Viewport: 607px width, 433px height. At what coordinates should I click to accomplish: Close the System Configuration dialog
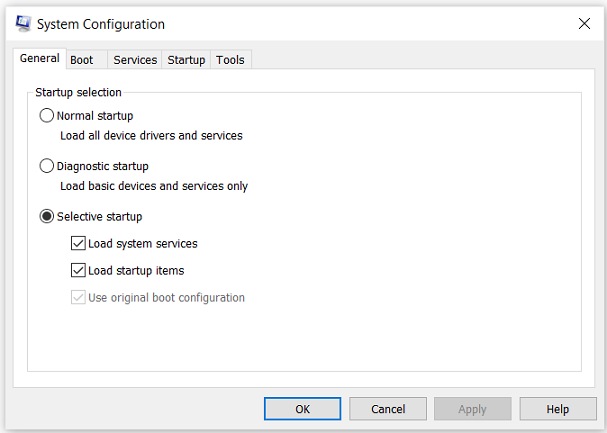[x=584, y=24]
